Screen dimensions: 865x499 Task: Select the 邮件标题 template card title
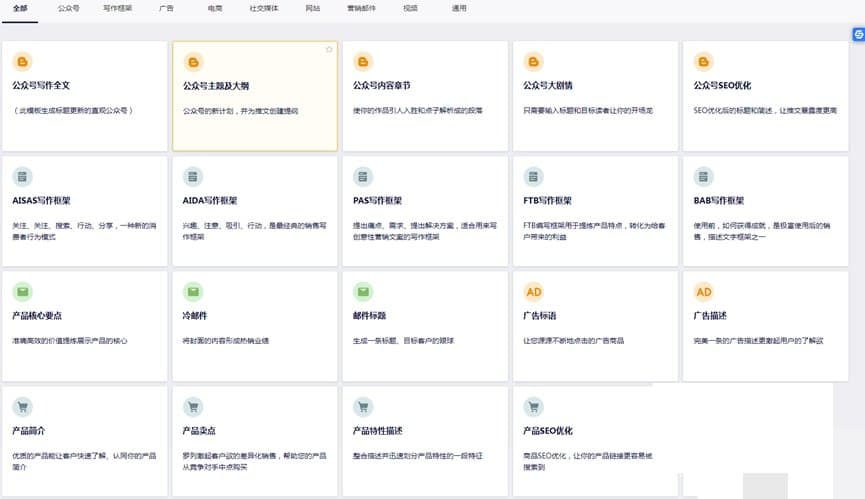pyautogui.click(x=372, y=315)
